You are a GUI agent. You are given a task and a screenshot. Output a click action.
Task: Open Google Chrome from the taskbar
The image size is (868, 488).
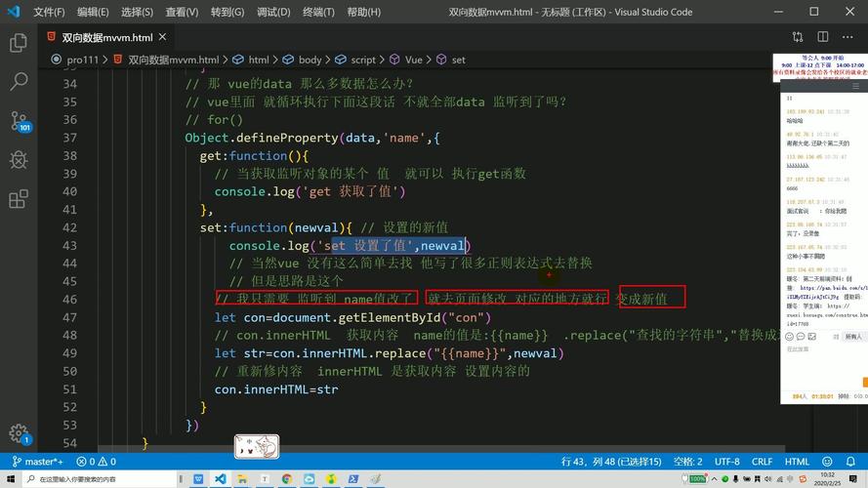[x=287, y=478]
